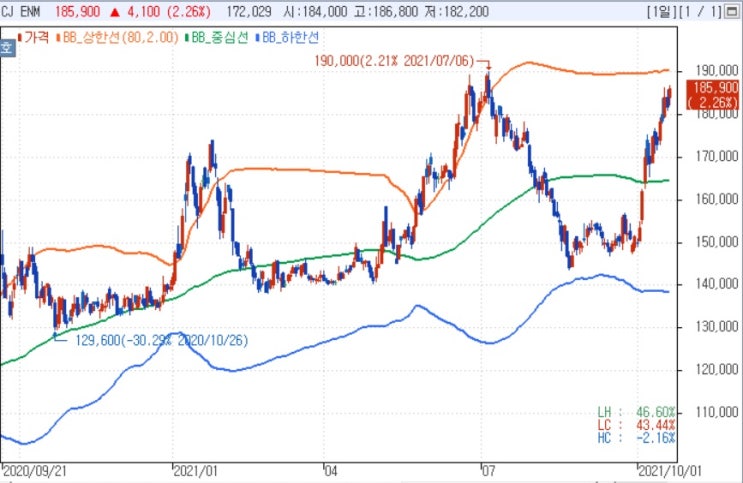This screenshot has height=483, width=743.
Task: Click the green BB_중심선 color marker
Action: click(187, 37)
